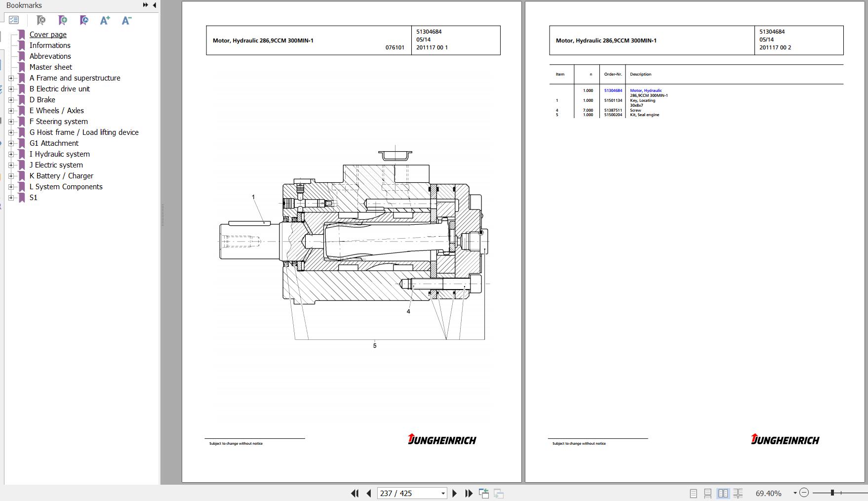The image size is (868, 501).
Task: Expand the I Hydraulic system bookmark
Action: (11, 154)
